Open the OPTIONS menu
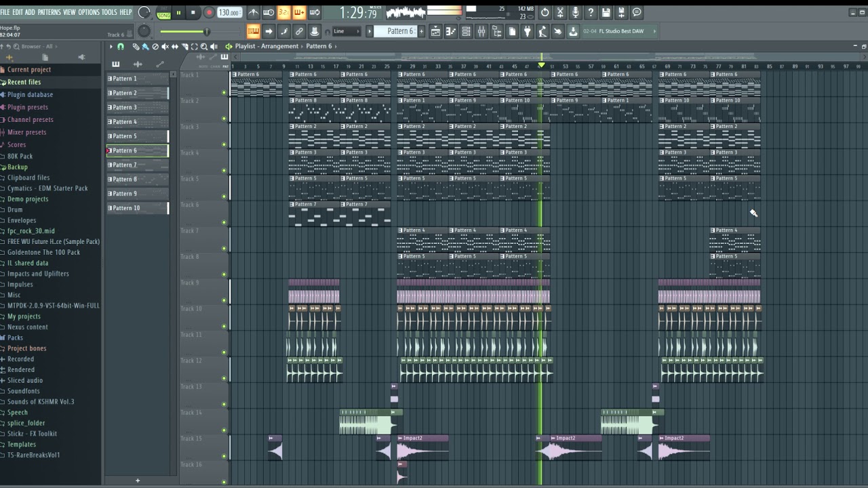The width and height of the screenshot is (868, 488). 89,12
